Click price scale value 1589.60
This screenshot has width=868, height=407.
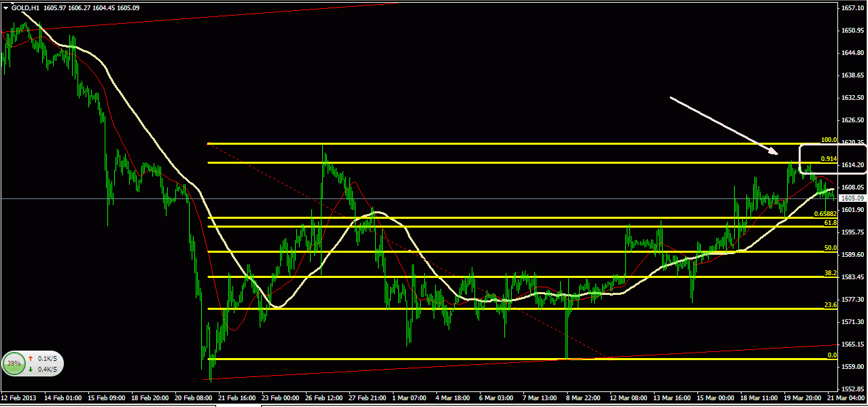pos(852,255)
